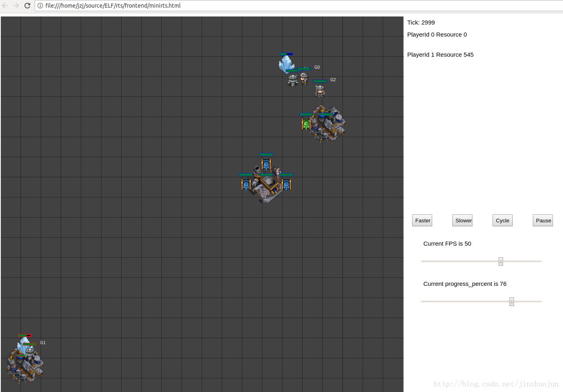Select the blue tank right of central barracks
This screenshot has width=563, height=392.
(x=286, y=185)
